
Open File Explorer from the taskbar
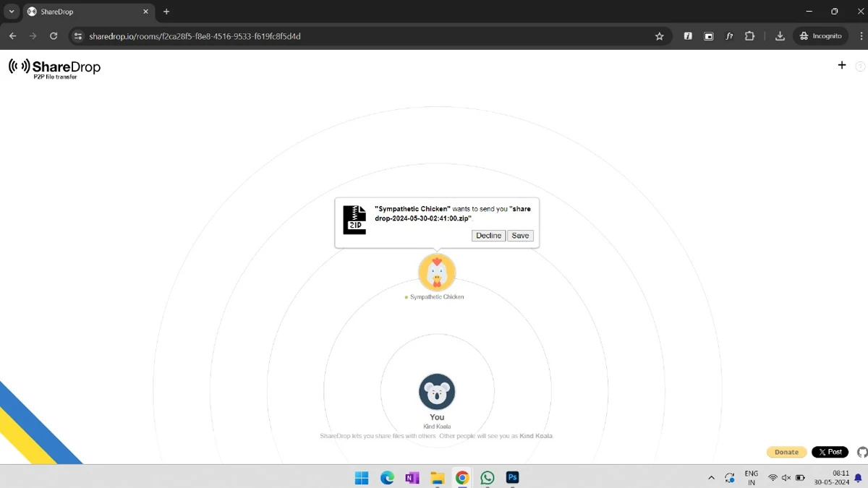[x=437, y=477]
